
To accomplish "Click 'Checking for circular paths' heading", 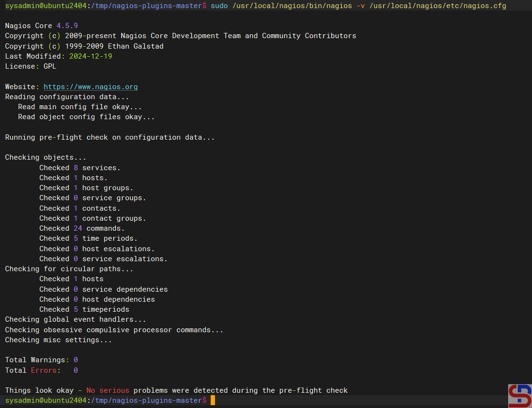I will [69, 269].
